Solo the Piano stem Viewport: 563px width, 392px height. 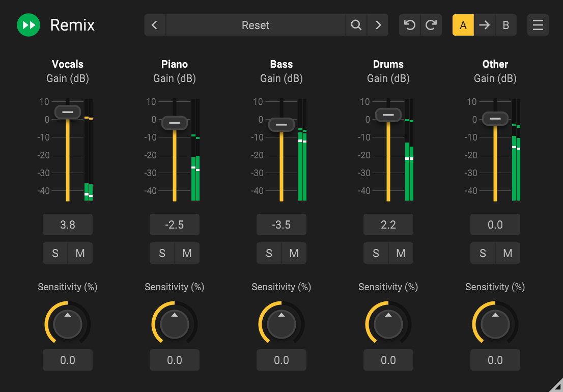tap(162, 253)
